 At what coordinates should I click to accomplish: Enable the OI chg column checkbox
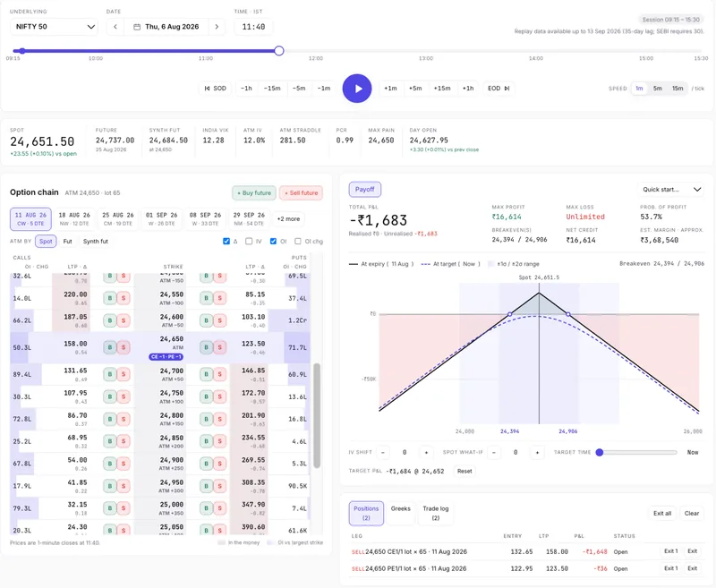click(298, 241)
